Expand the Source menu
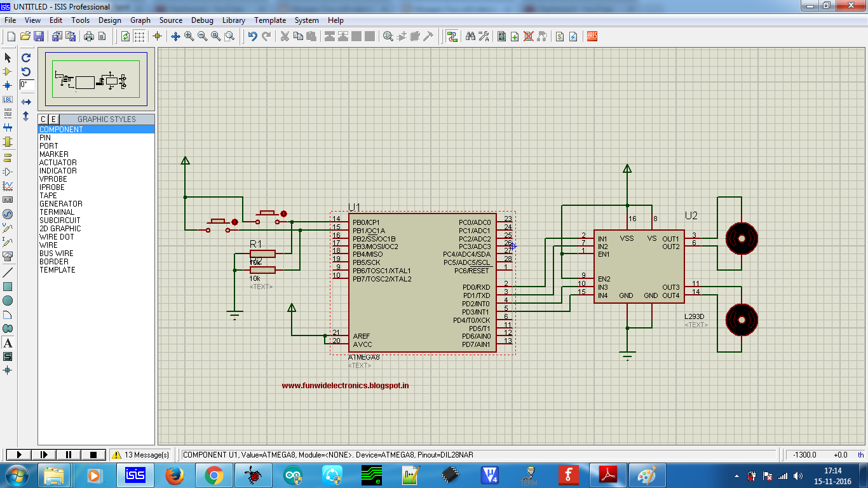This screenshot has width=868, height=488. coord(170,20)
